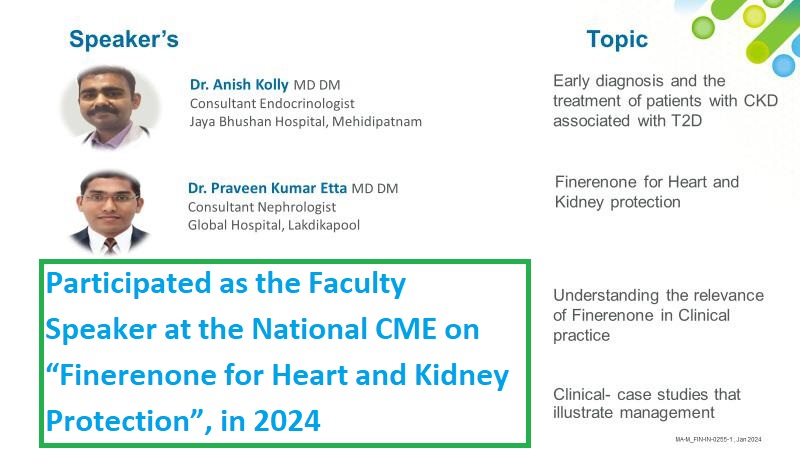Click the green-bordered Faculty Speaker box
This screenshot has width=800, height=450.
tap(285, 353)
